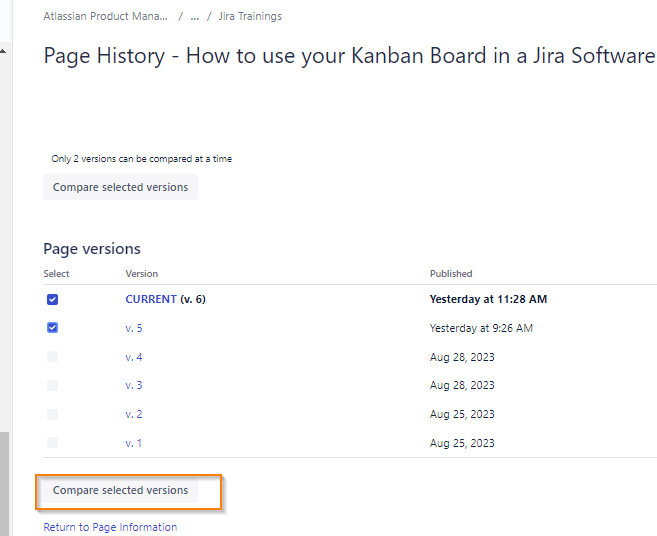This screenshot has height=536, width=657.
Task: Click bottom Compare selected versions button
Action: [x=120, y=490]
